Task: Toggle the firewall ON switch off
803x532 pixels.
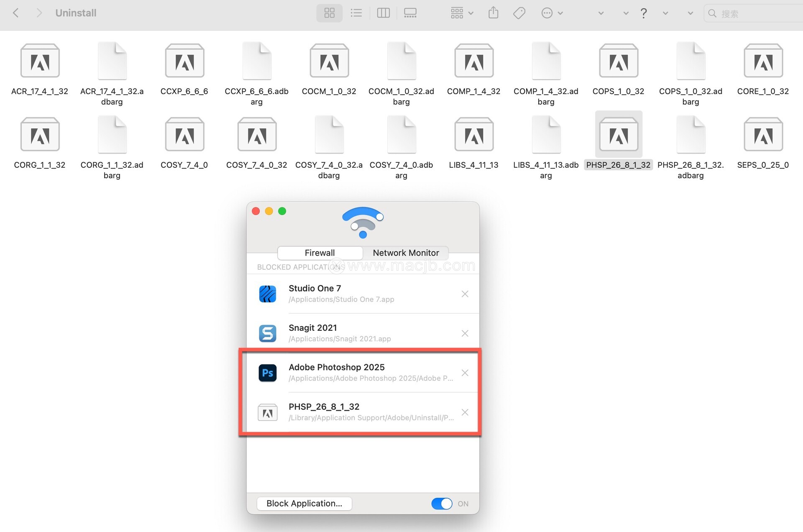Action: point(442,504)
